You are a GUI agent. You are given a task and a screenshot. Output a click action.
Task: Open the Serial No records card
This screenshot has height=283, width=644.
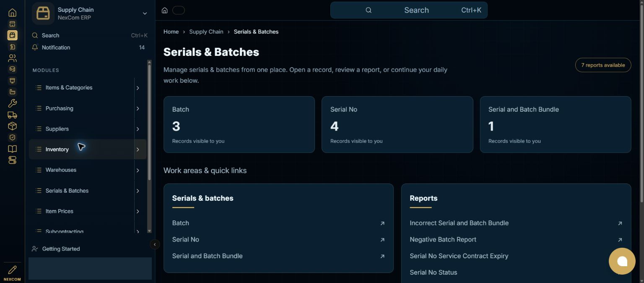[397, 124]
